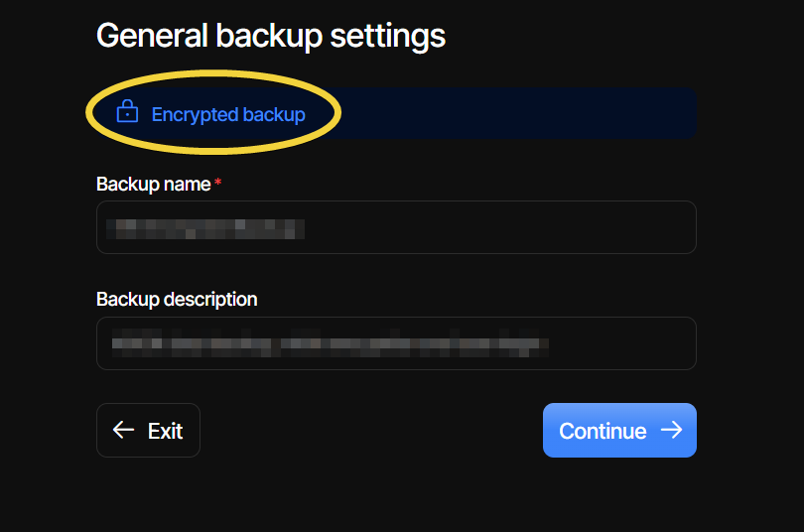Click the word Continue on the blue button

pos(603,431)
